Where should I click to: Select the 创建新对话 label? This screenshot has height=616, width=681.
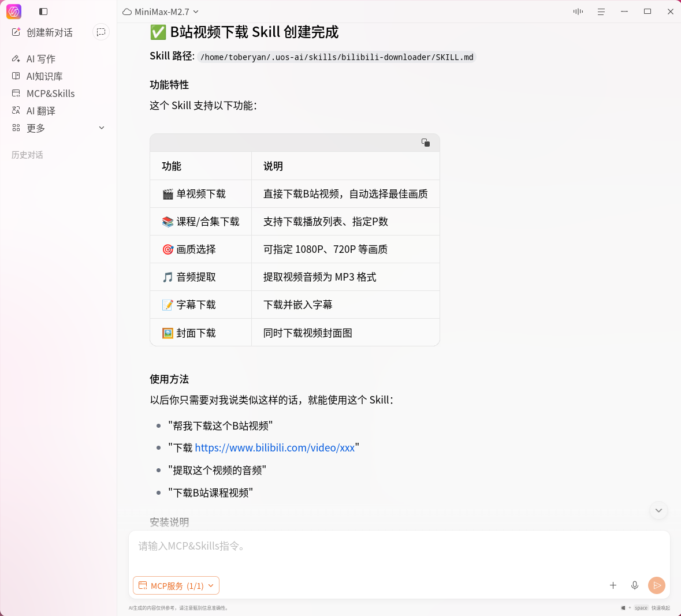coord(50,32)
